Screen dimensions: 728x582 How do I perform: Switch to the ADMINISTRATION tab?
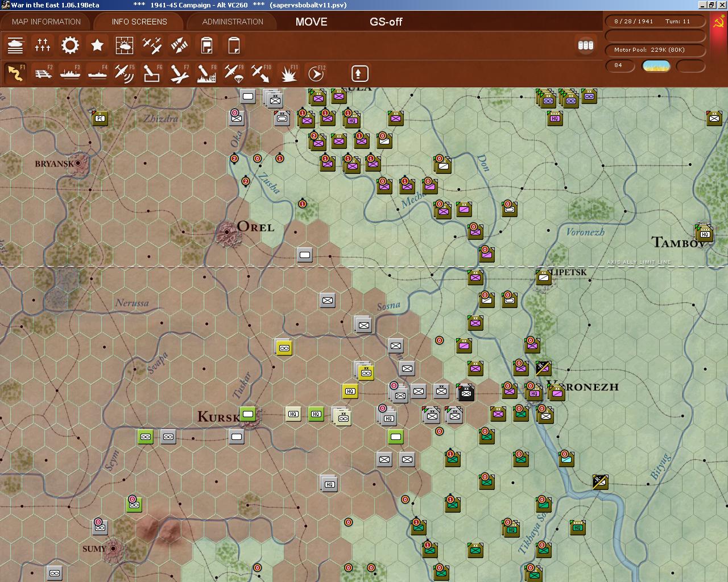pyautogui.click(x=233, y=22)
